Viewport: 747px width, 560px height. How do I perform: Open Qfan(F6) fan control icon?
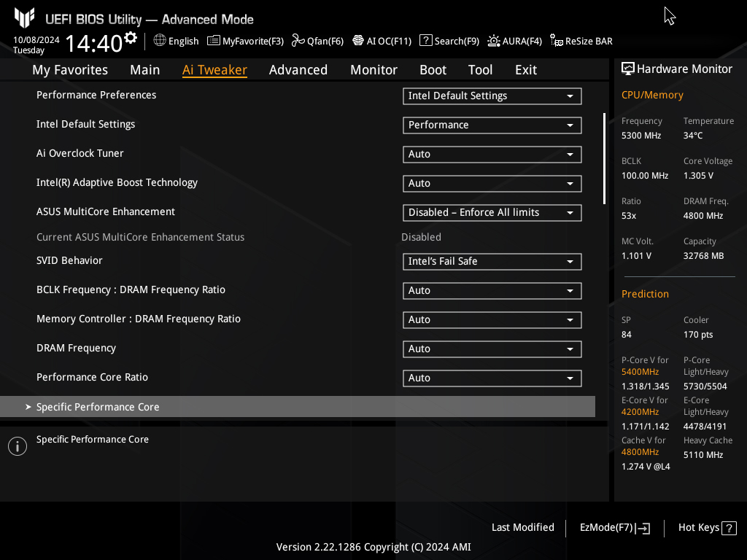298,41
